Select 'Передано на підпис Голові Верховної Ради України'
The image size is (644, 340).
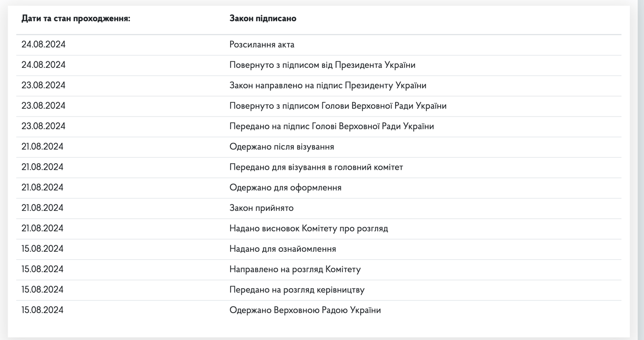331,126
